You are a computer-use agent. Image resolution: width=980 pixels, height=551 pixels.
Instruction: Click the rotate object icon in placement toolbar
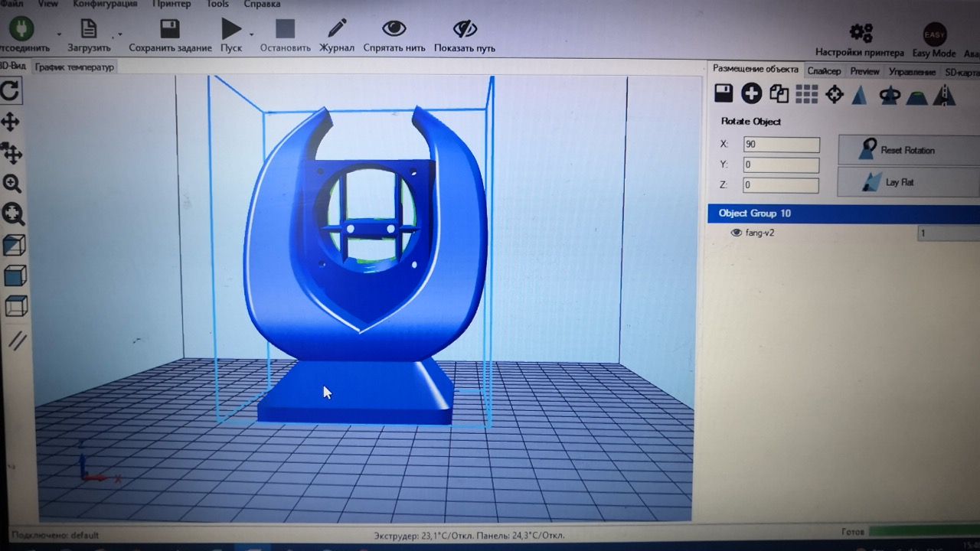coord(890,96)
